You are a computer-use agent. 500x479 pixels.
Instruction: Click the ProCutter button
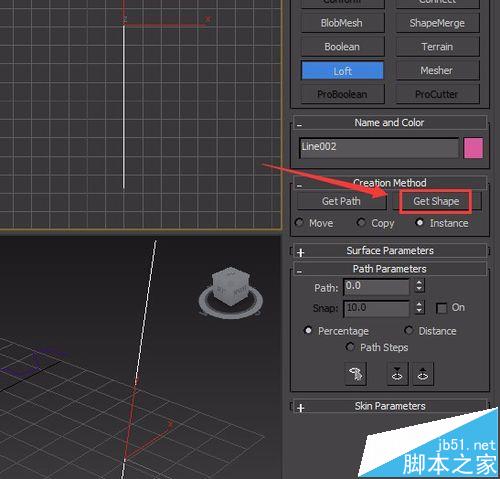[437, 94]
